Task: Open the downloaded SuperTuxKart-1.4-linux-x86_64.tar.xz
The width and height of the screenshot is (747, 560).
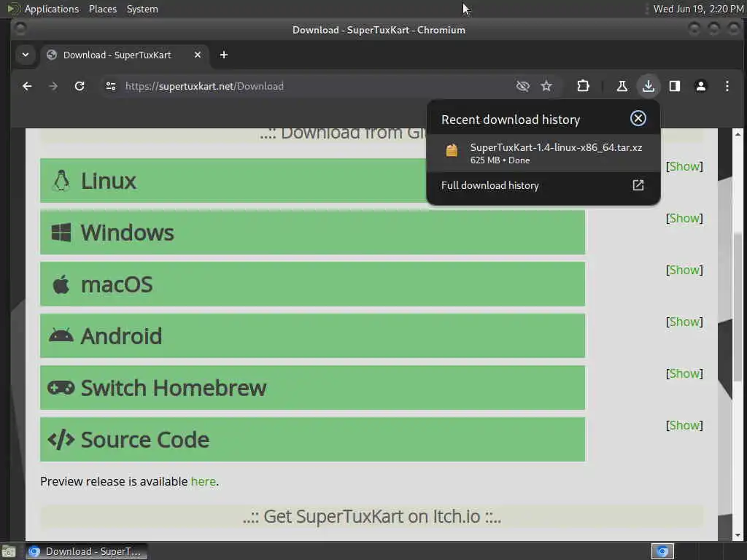Action: (543, 153)
